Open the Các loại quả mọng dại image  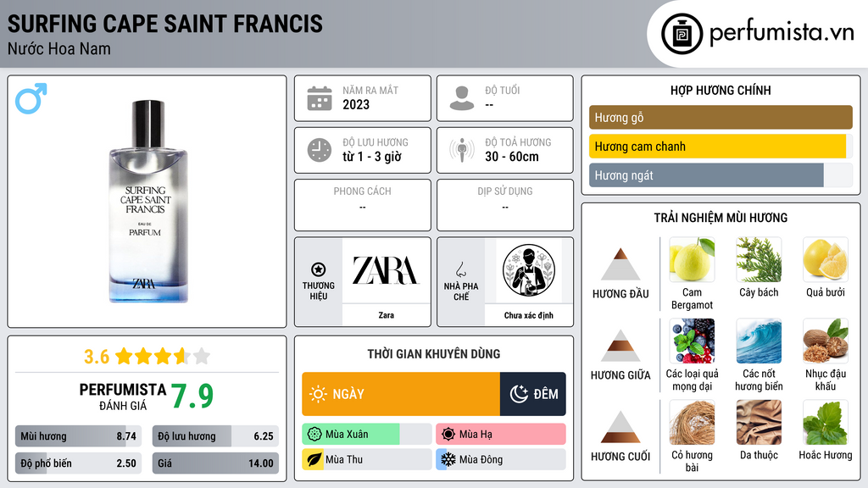click(x=692, y=341)
